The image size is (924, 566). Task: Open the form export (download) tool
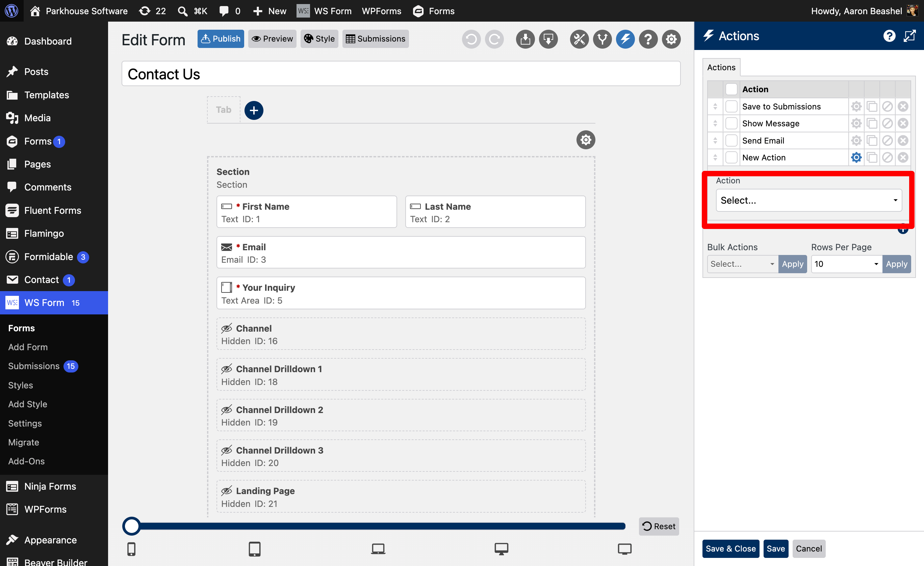point(548,39)
